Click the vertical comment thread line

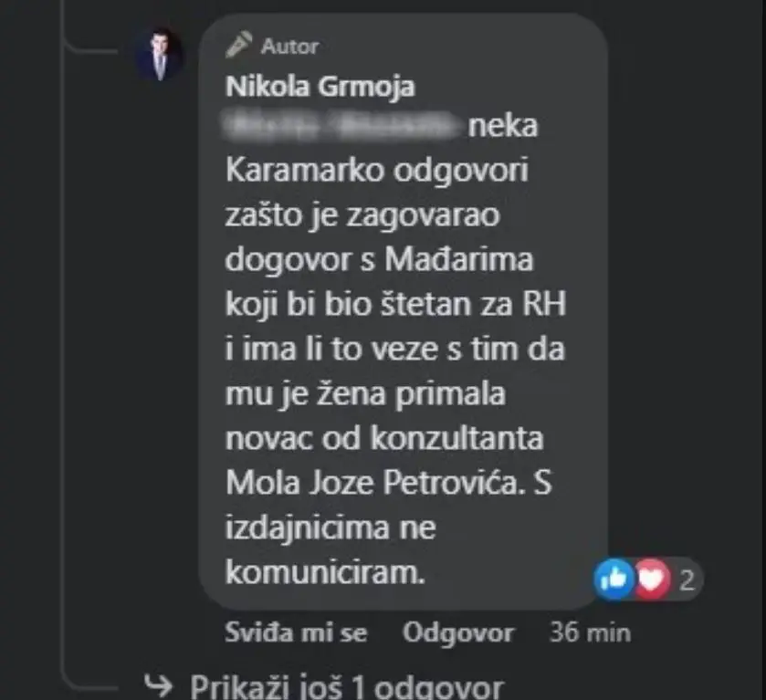(64, 342)
